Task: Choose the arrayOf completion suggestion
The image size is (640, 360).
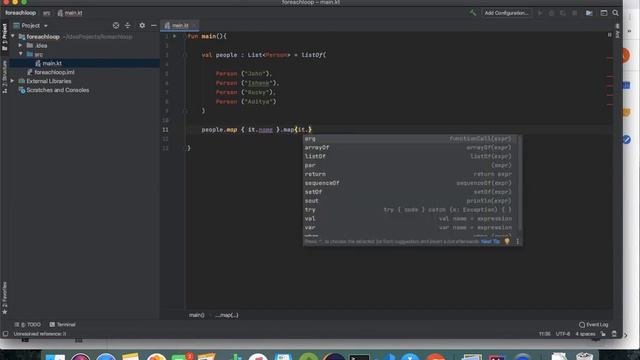Action: click(x=410, y=148)
